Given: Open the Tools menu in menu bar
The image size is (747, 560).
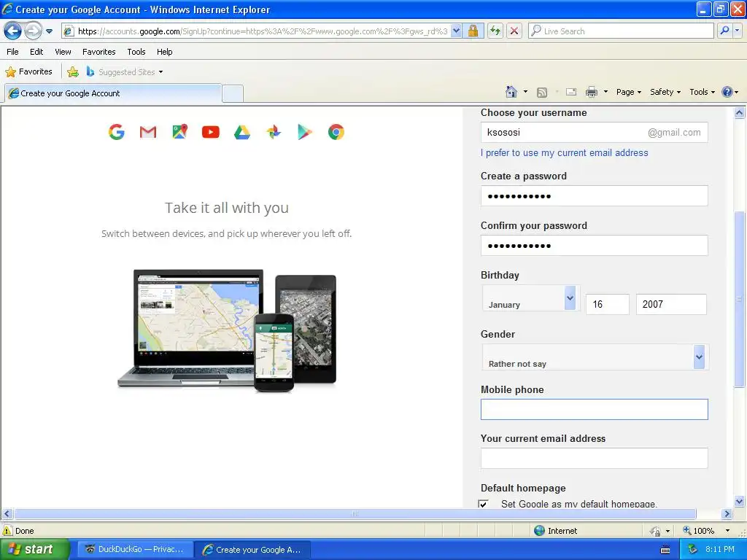Looking at the screenshot, I should pos(136,52).
